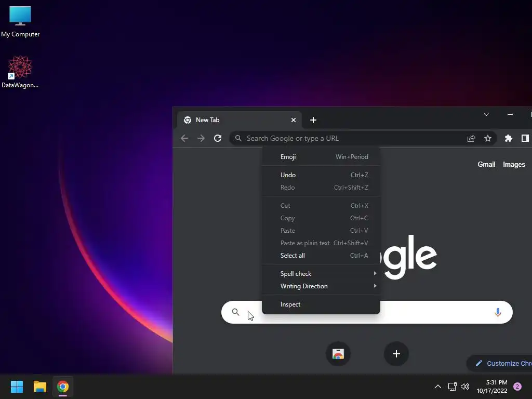Choose Undo in context menu
The height and width of the screenshot is (399, 532).
(x=321, y=175)
